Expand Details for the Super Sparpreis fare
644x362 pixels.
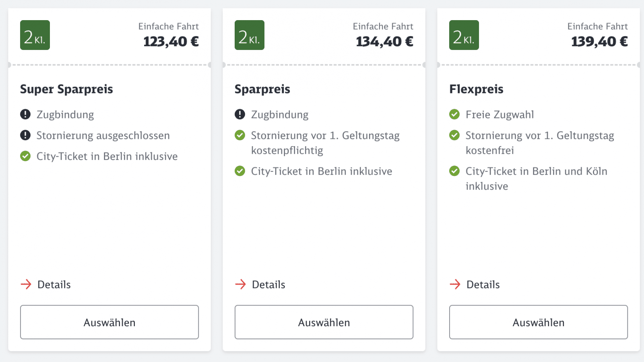46,285
